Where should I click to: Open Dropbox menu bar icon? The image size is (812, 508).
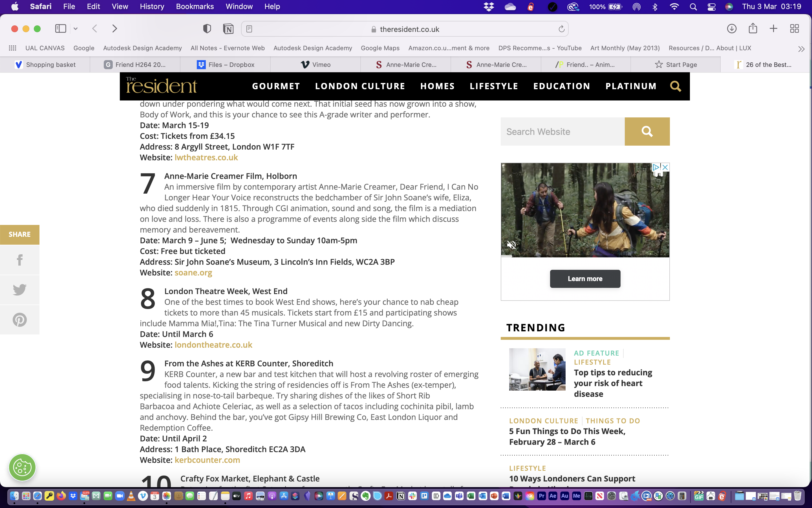489,6
